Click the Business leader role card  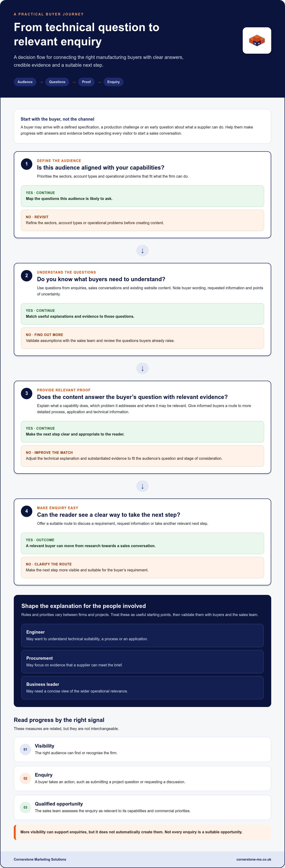[x=142, y=688]
